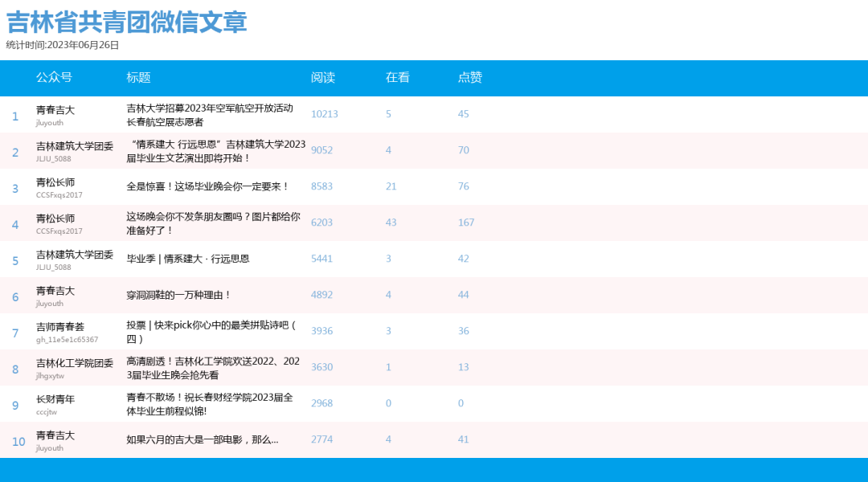Click like count 45 in row 1
Screen dimensions: 868x482
(x=464, y=114)
